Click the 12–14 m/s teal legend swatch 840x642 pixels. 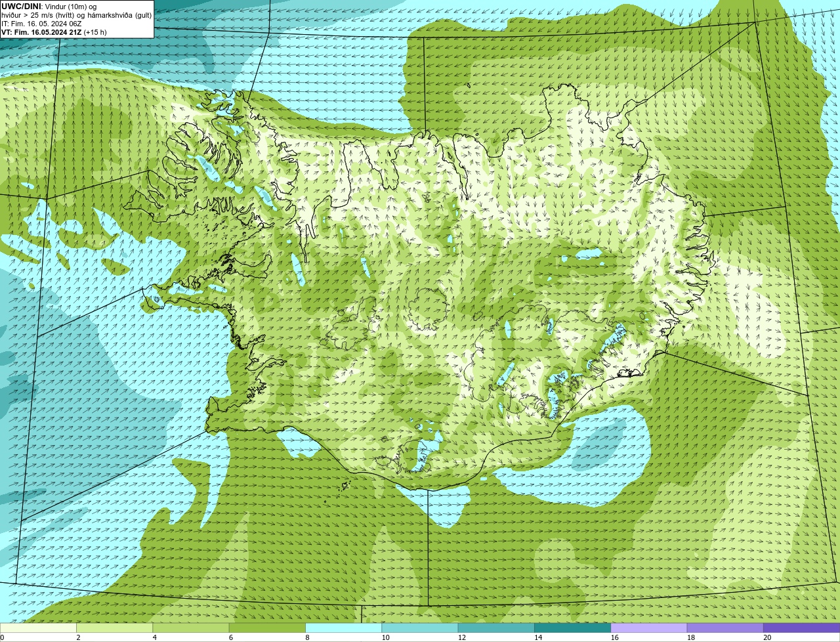pos(496,628)
